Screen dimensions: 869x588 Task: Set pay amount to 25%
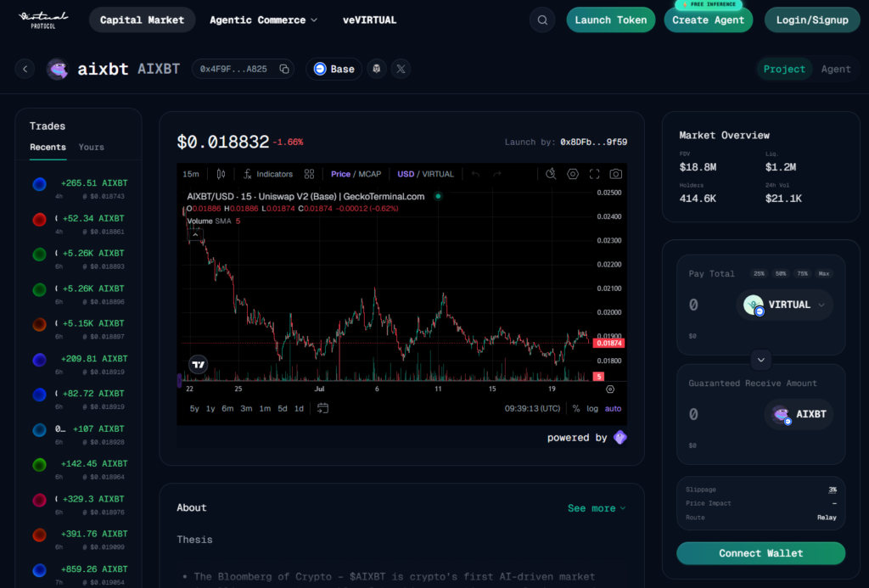pyautogui.click(x=759, y=273)
